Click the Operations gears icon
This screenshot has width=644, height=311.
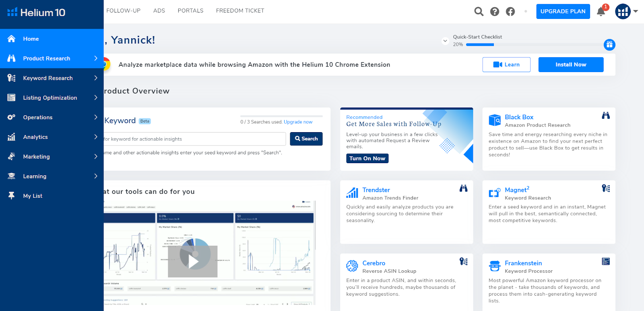[x=11, y=117]
